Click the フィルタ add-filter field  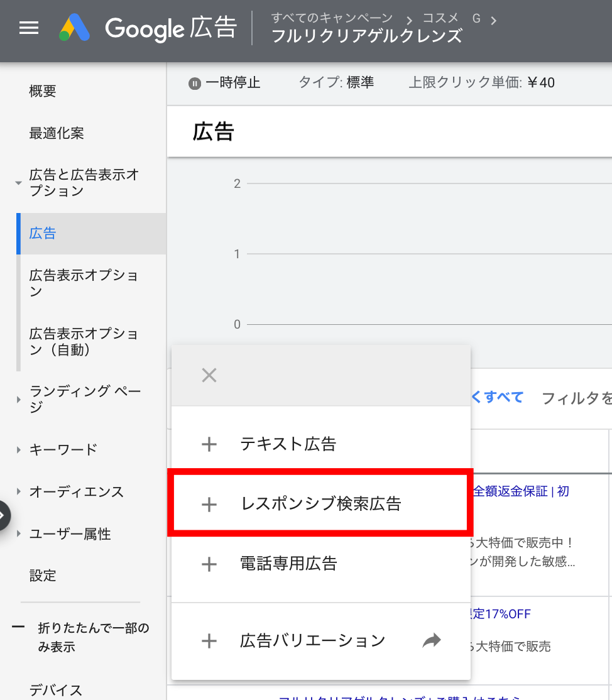pyautogui.click(x=576, y=398)
